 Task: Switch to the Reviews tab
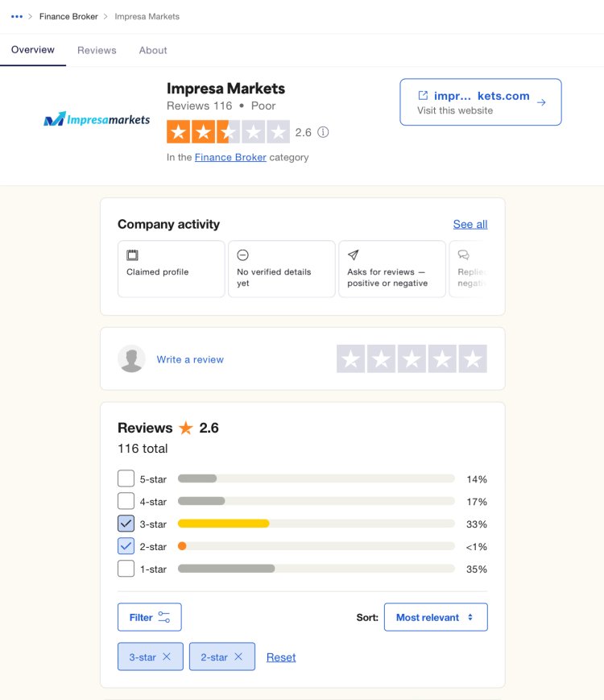coord(97,50)
